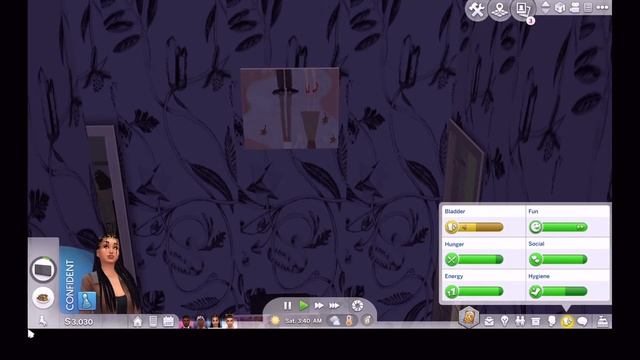This screenshot has height=360, width=640.
Task: Click the Hygiene label text
Action: 539,276
